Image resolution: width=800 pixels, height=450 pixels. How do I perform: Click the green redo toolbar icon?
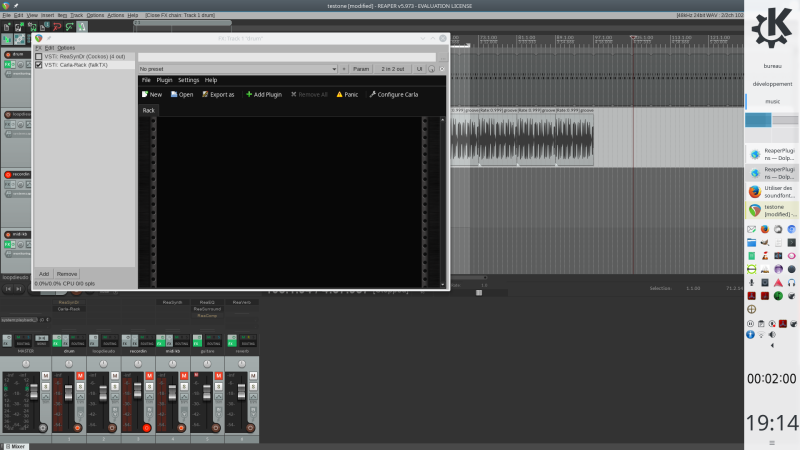tap(69, 27)
